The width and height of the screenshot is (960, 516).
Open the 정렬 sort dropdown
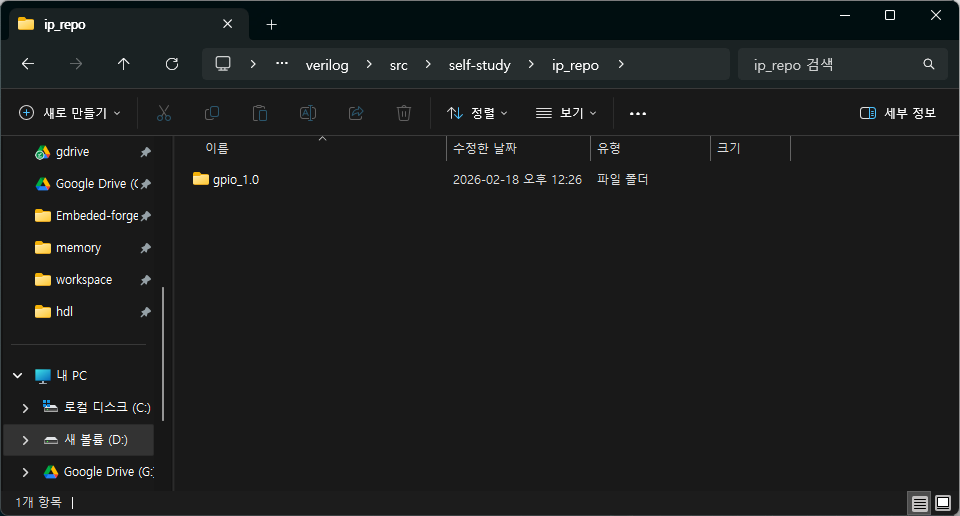(x=477, y=113)
